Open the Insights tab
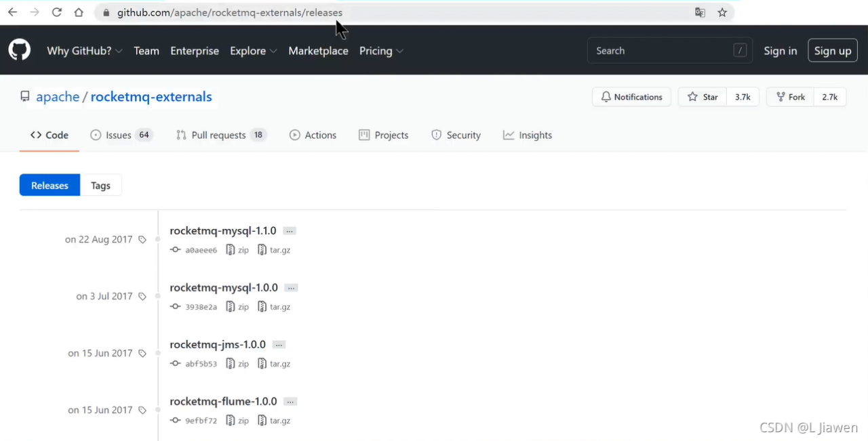The height and width of the screenshot is (441, 868). pos(528,135)
